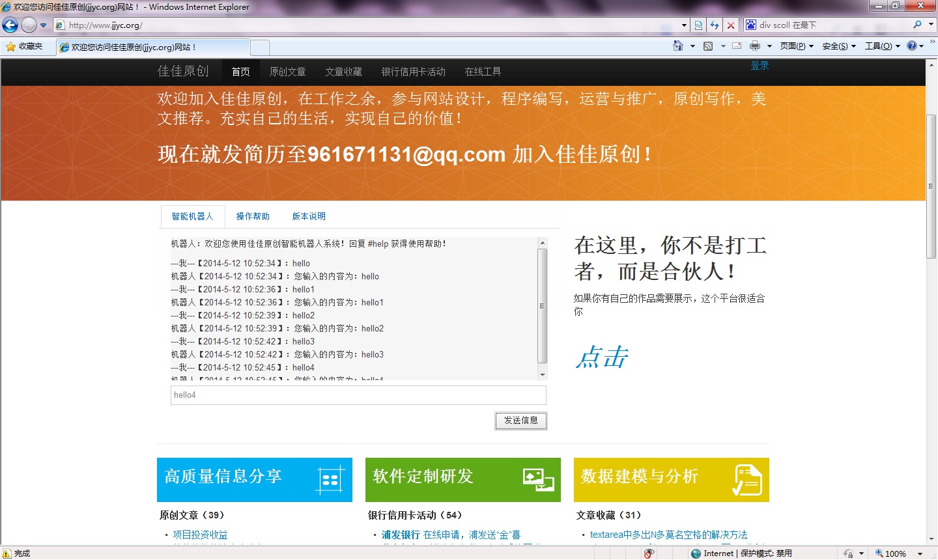
Task: Expand the 工具(O) dropdown menu
Action: (x=882, y=46)
